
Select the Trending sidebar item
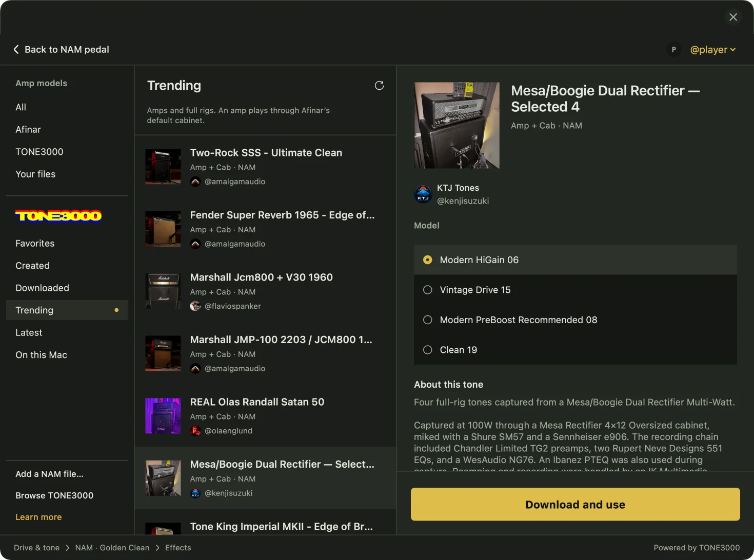tap(67, 310)
